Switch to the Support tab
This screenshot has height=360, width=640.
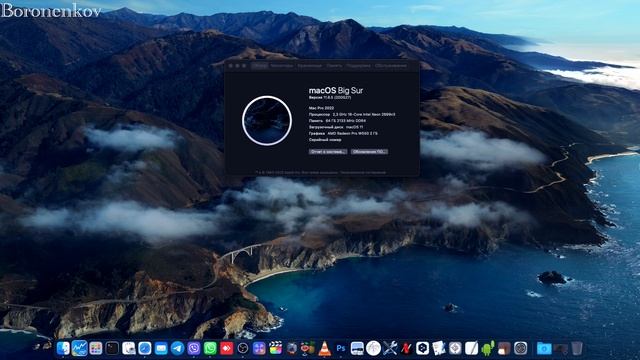point(358,66)
